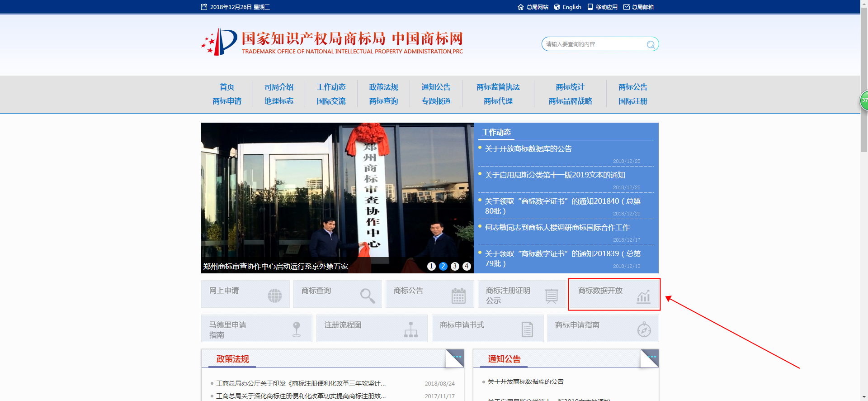Viewport: 868px width, 401px height.
Task: Click the search magnifier icon in the search box
Action: coord(651,44)
